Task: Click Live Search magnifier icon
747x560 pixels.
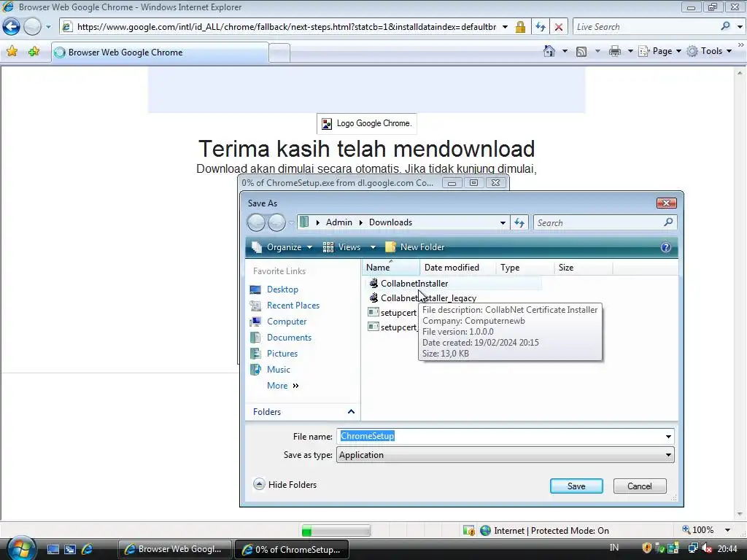Action: tap(725, 26)
